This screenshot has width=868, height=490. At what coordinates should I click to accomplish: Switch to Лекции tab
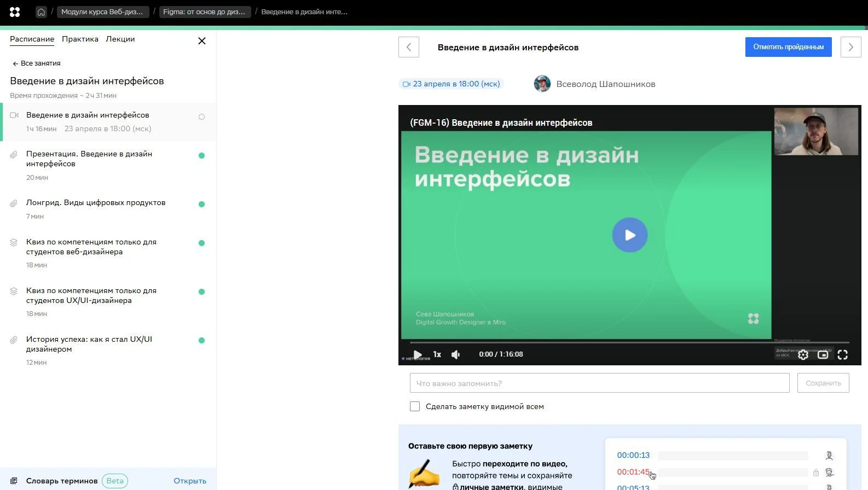[x=120, y=39]
